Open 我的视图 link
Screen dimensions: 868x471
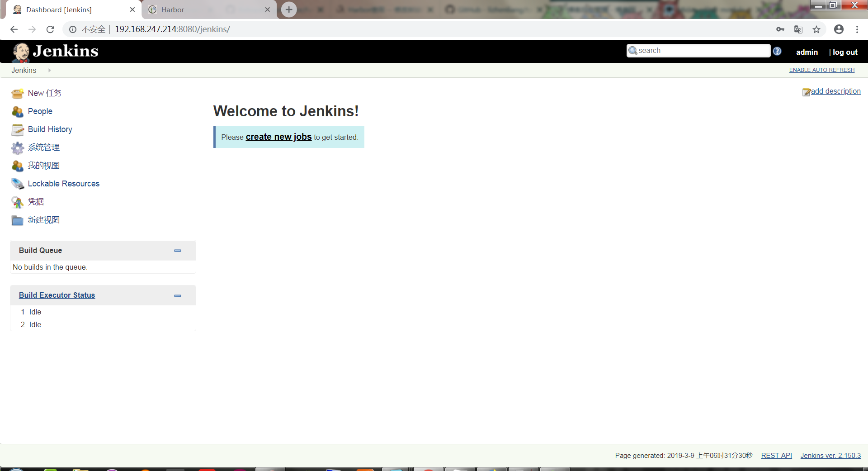[x=44, y=166]
